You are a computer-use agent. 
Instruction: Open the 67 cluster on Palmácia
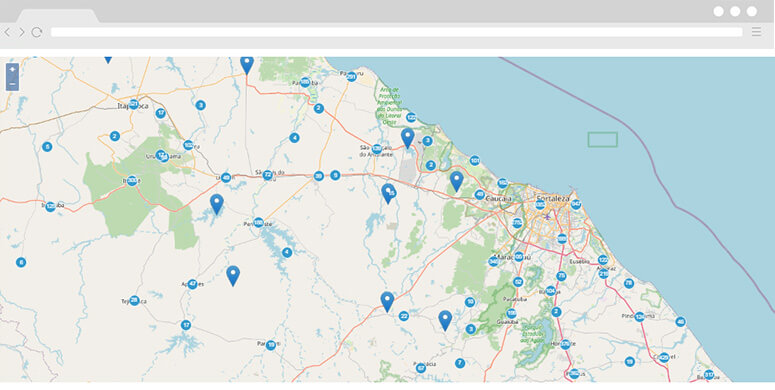coord(421,368)
